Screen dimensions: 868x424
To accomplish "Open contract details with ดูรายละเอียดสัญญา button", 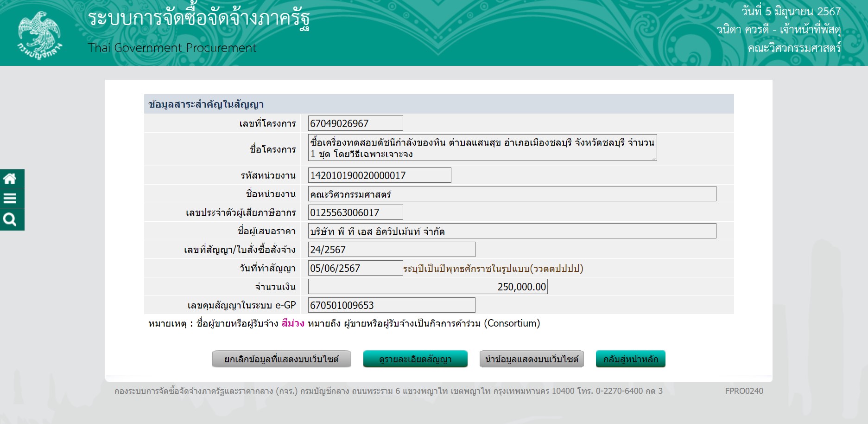I will (x=415, y=359).
